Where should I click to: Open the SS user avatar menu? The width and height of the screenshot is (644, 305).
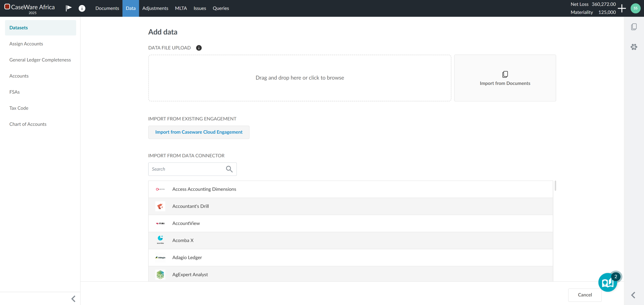point(635,8)
